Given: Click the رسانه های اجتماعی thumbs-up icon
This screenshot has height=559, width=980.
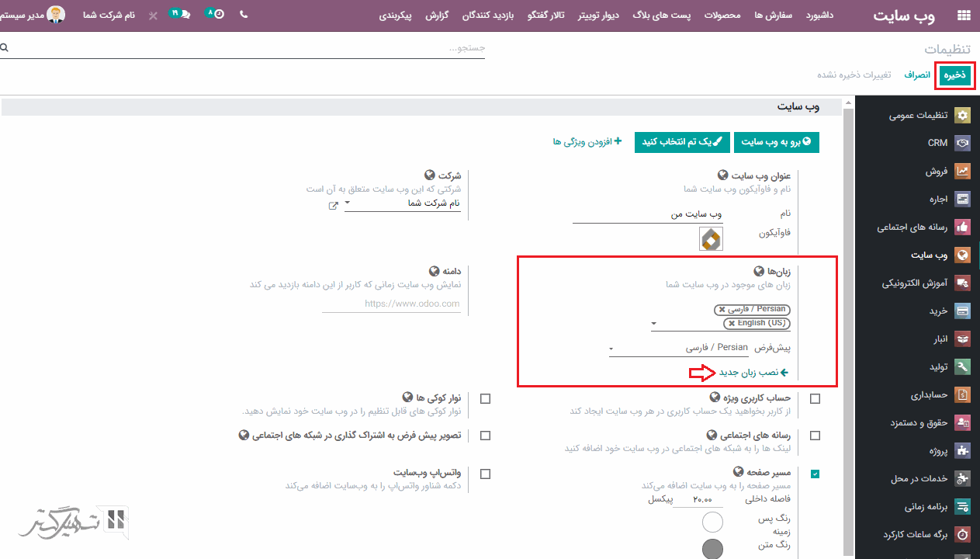Looking at the screenshot, I should pyautogui.click(x=963, y=227).
